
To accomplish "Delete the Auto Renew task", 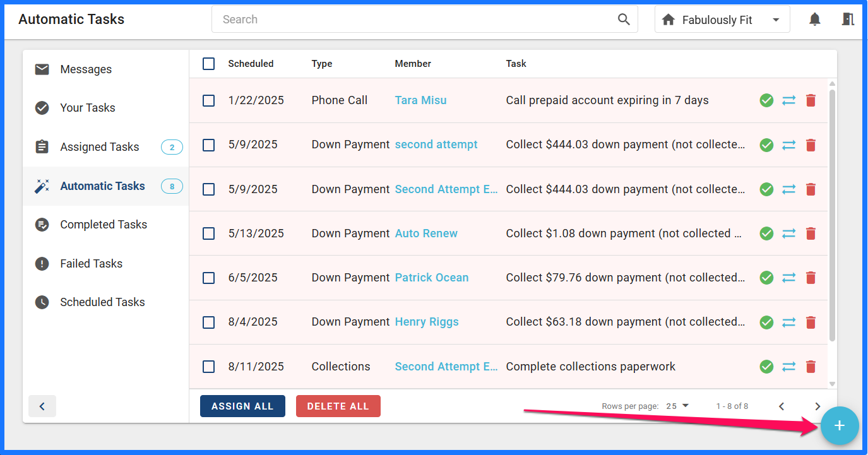I will coord(811,233).
